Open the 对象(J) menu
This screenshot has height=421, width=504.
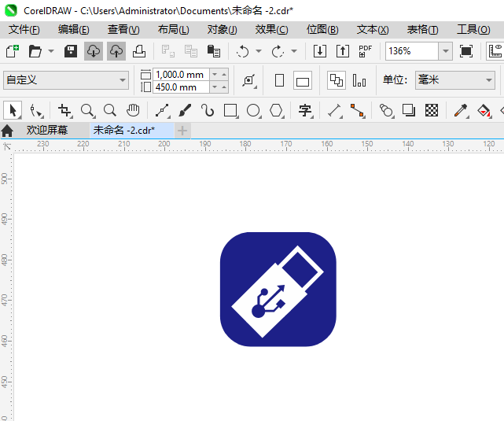click(222, 30)
